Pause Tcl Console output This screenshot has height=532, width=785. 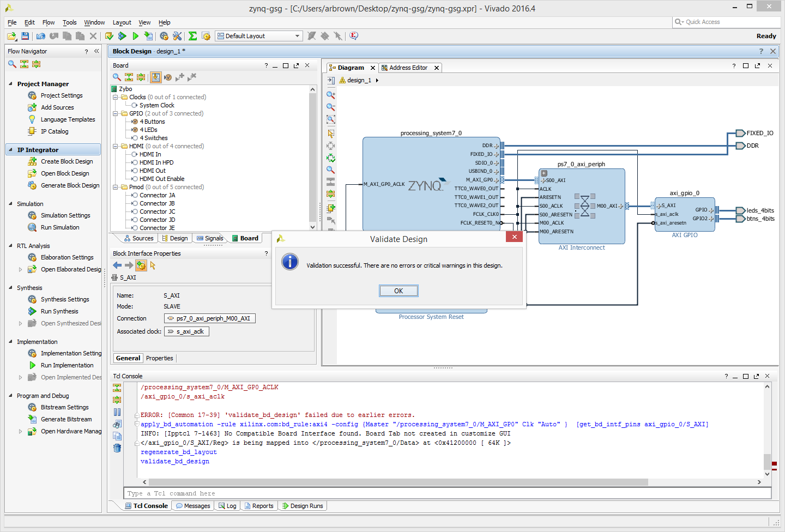point(117,412)
